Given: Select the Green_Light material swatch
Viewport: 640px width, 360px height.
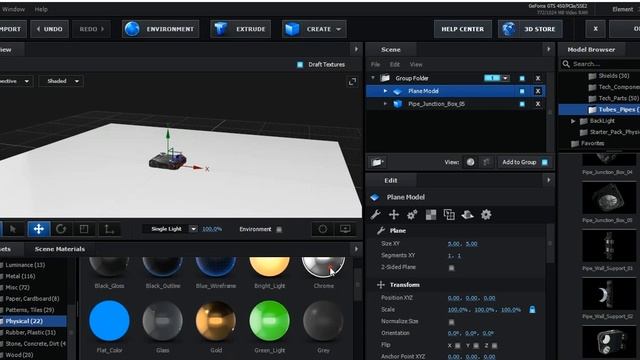Looking at the screenshot, I should [269, 321].
